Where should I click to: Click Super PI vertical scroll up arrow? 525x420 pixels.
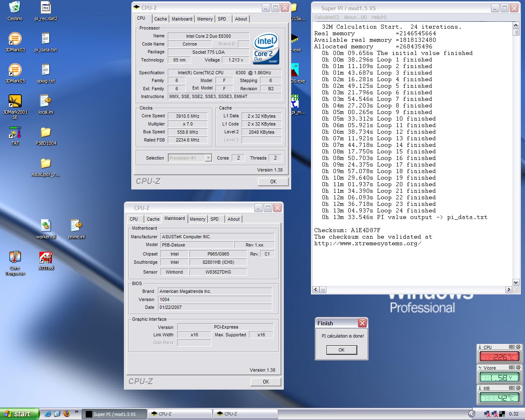coord(516,25)
